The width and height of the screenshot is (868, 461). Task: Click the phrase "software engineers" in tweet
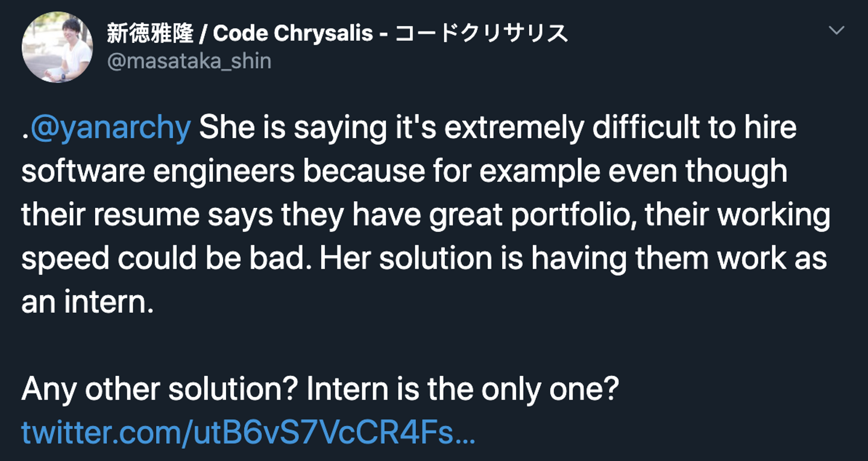point(158,172)
